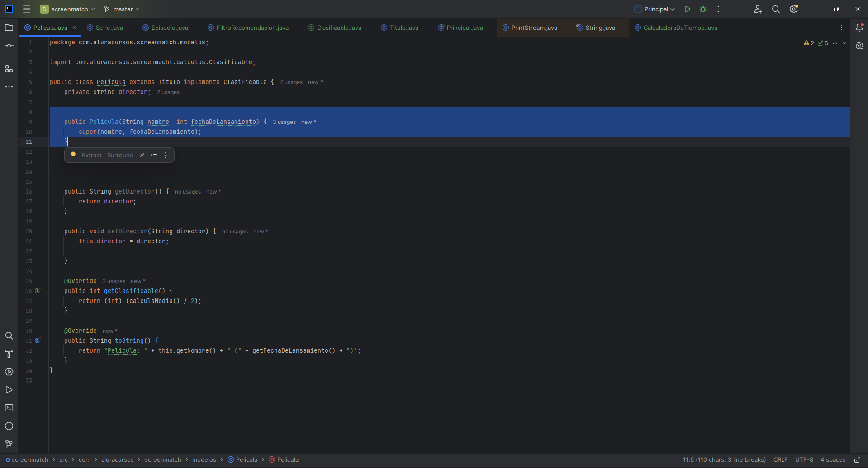The width and height of the screenshot is (868, 468).
Task: Debug the Principal configuration
Action: pos(703,9)
